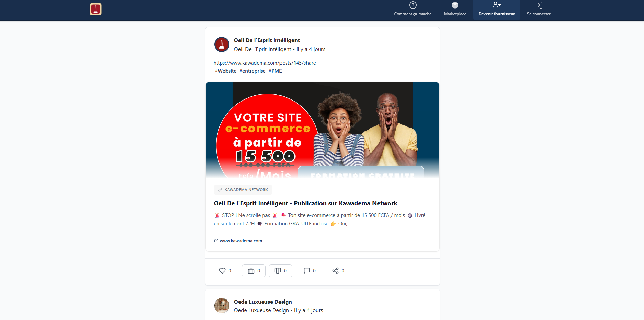
Task: Open Marketplace from the top bar
Action: point(455,10)
